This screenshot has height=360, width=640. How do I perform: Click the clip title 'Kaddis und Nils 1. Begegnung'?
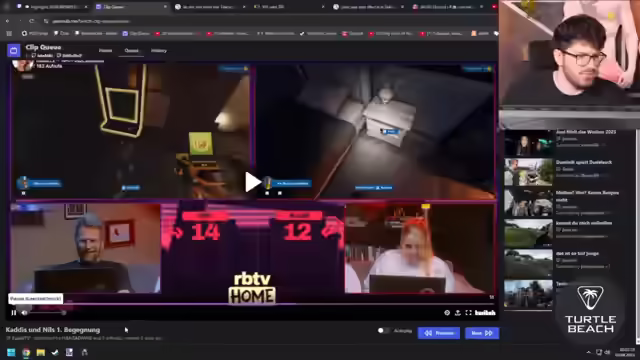pyautogui.click(x=53, y=330)
